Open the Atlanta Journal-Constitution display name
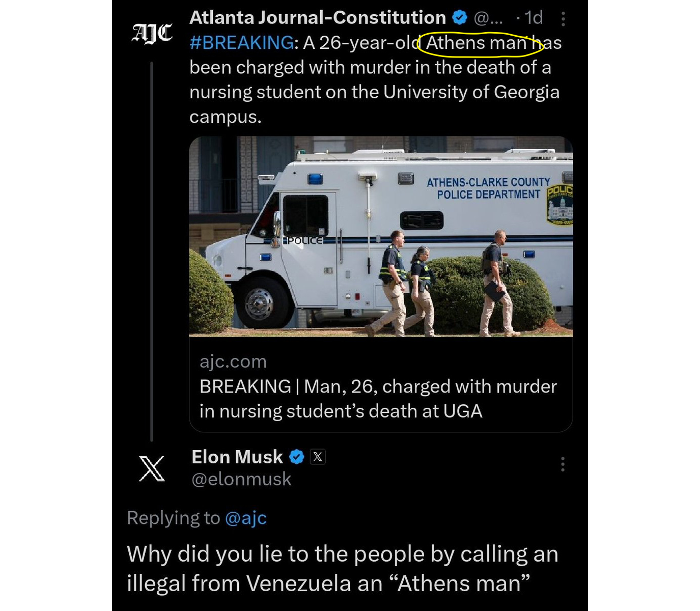 [x=317, y=18]
